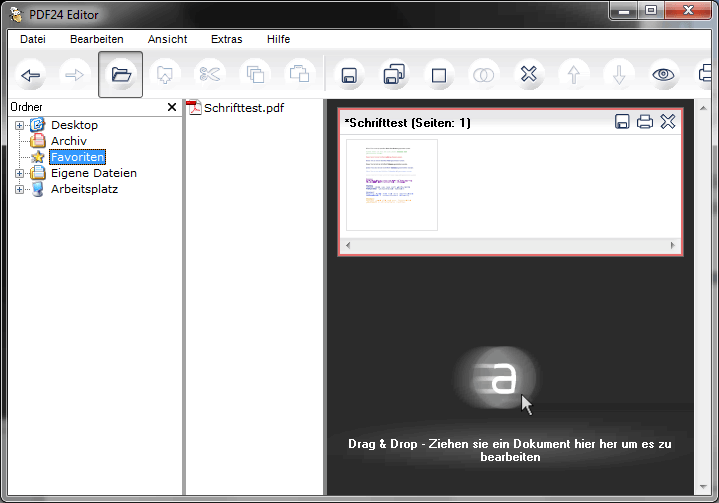Click the paste pages toolbar icon
This screenshot has height=503, width=719.
(299, 74)
